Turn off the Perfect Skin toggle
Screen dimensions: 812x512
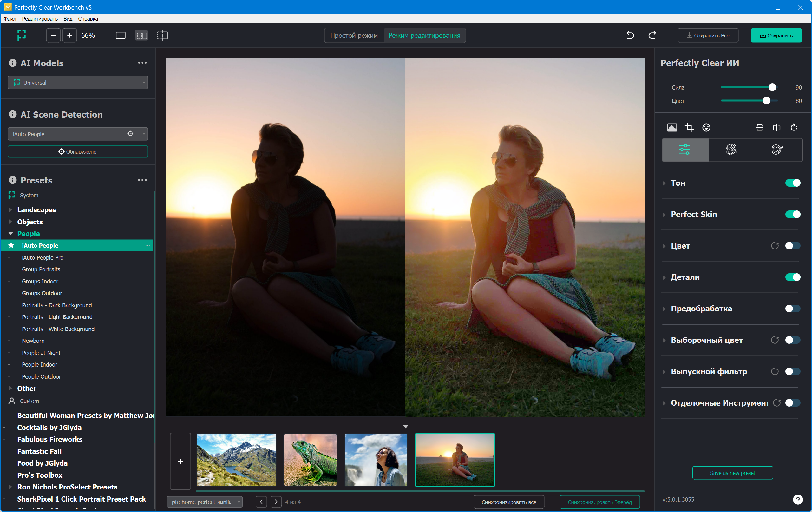click(x=792, y=214)
